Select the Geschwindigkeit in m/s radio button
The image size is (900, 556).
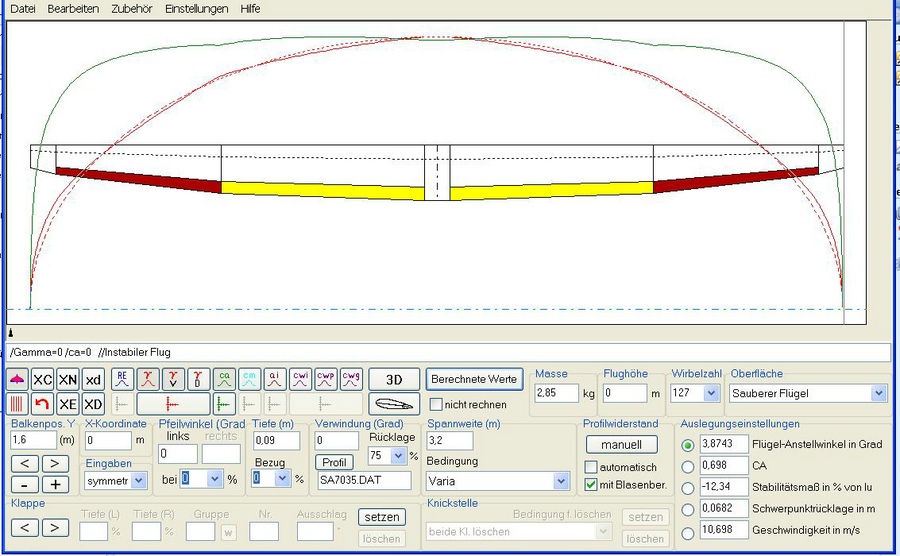pos(687,531)
